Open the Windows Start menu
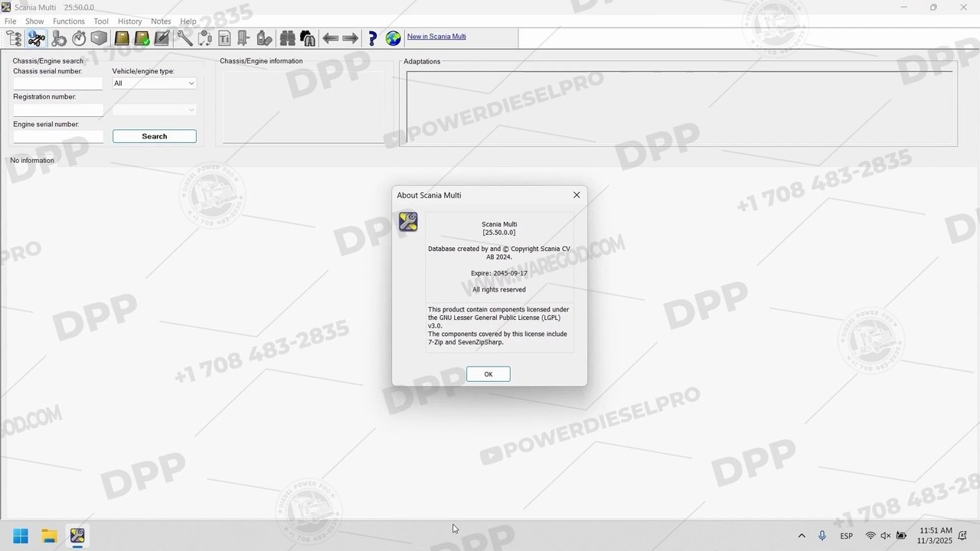980x551 pixels. 21,536
